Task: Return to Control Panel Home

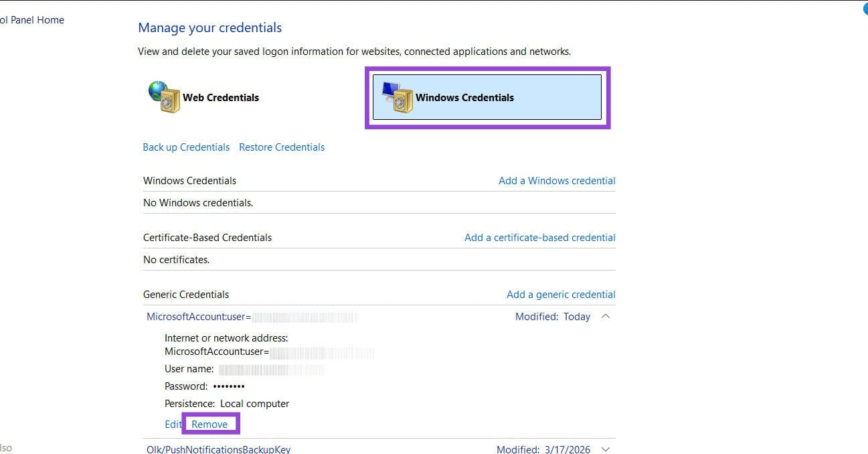Action: pos(32,19)
